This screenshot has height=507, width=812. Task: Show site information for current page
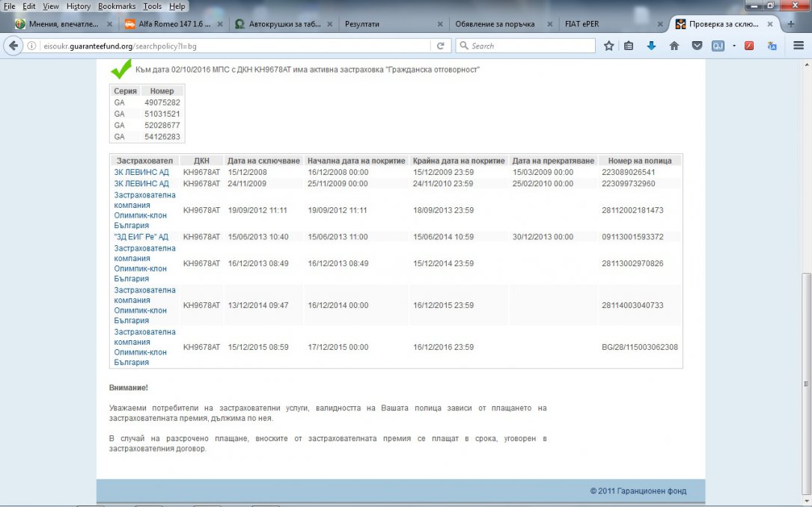[x=33, y=46]
